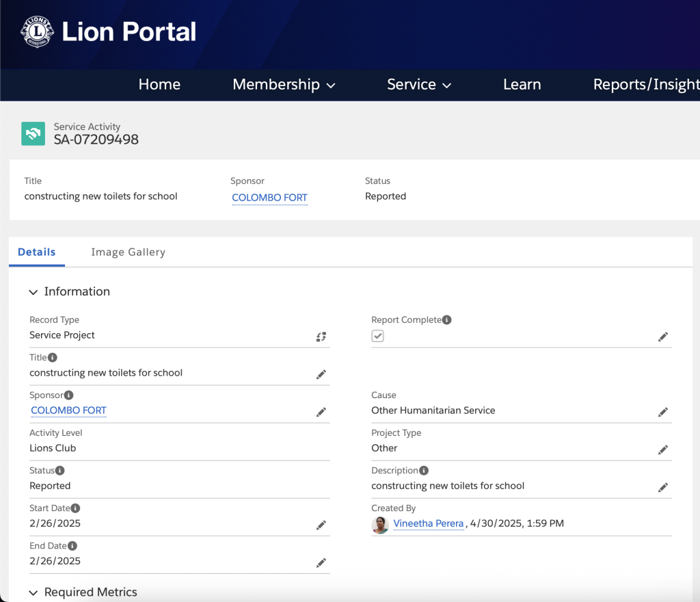Click the Start Date value 2/26/2025
Screen dimensions: 700x602
pyautogui.click(x=55, y=523)
